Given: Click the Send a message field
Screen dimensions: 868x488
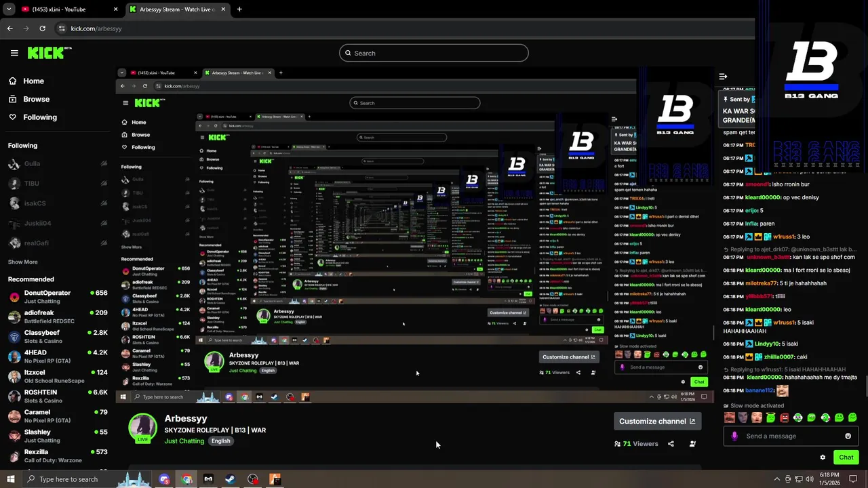Looking at the screenshot, I should pyautogui.click(x=790, y=436).
